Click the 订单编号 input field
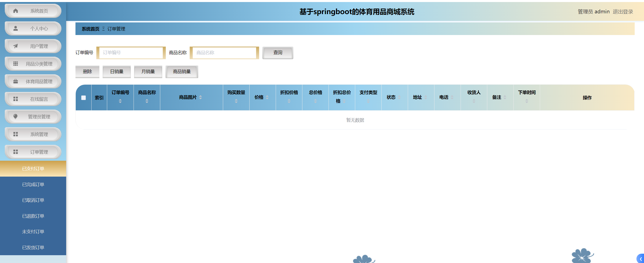 click(x=131, y=53)
